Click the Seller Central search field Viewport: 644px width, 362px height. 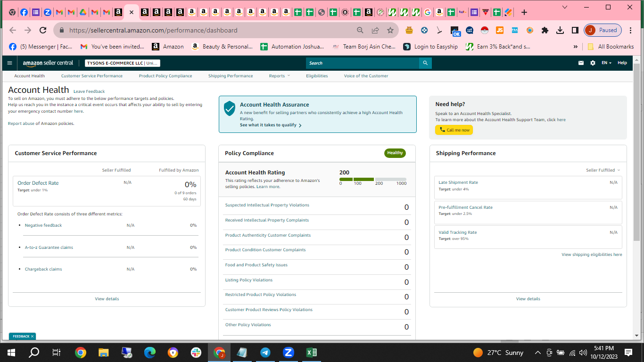click(x=363, y=63)
